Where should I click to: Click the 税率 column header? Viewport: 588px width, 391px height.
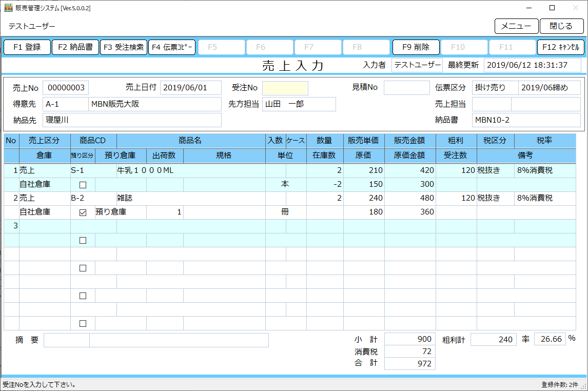coord(545,141)
